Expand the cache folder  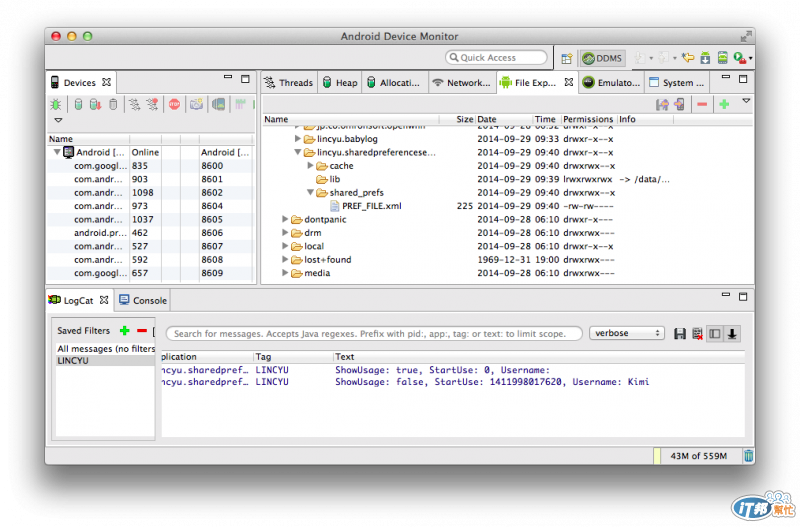coord(310,165)
